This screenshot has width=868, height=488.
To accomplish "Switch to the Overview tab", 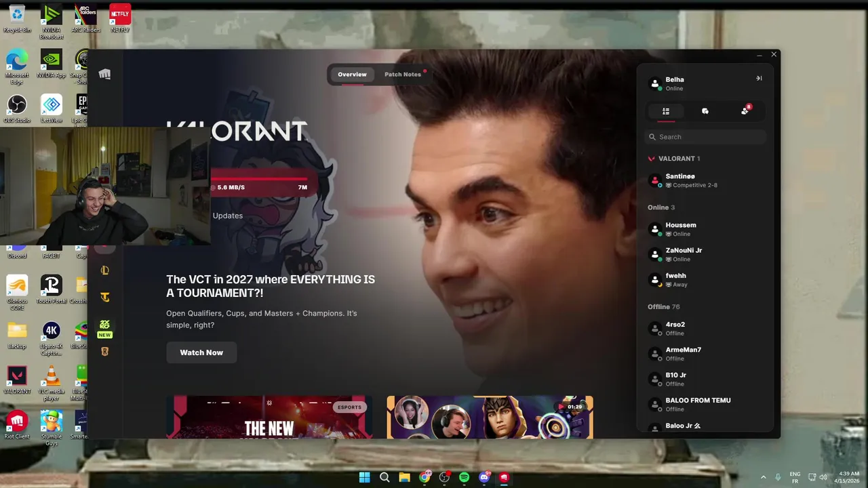I will click(x=352, y=75).
